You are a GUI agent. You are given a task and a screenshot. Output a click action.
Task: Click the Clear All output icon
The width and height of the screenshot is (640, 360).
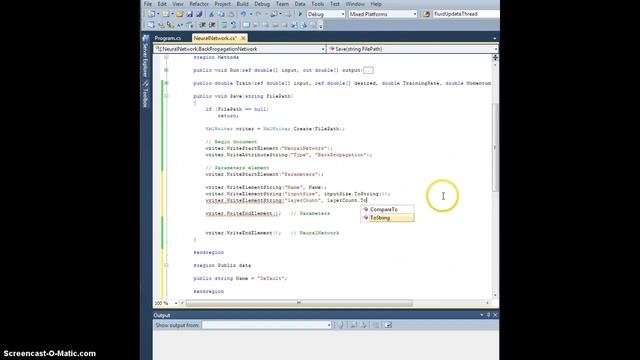point(376,325)
